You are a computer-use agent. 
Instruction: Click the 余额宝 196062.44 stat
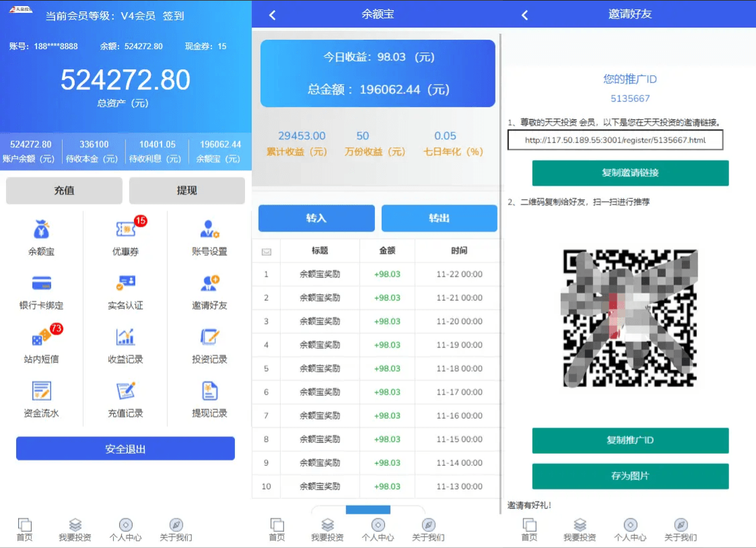click(220, 151)
